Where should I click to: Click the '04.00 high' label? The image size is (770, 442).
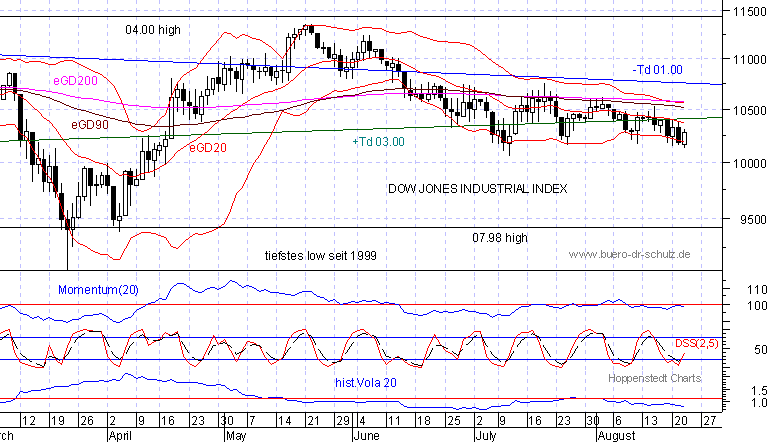pyautogui.click(x=153, y=30)
